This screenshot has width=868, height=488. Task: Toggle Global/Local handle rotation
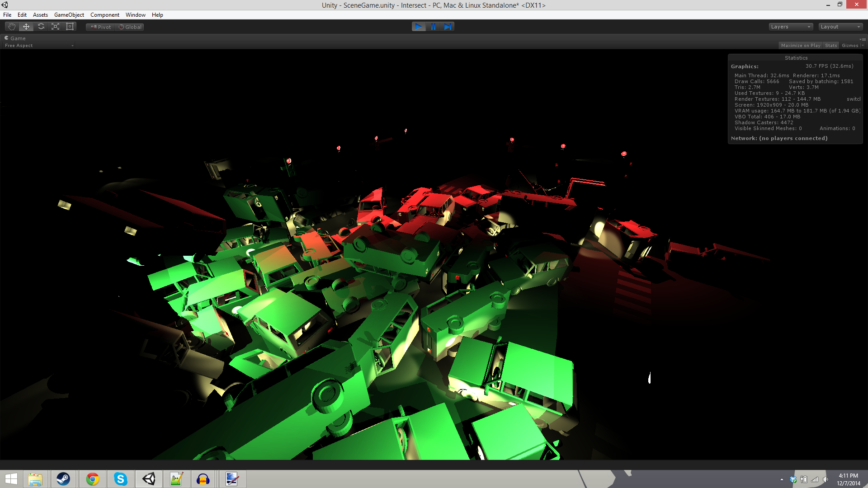pos(130,27)
